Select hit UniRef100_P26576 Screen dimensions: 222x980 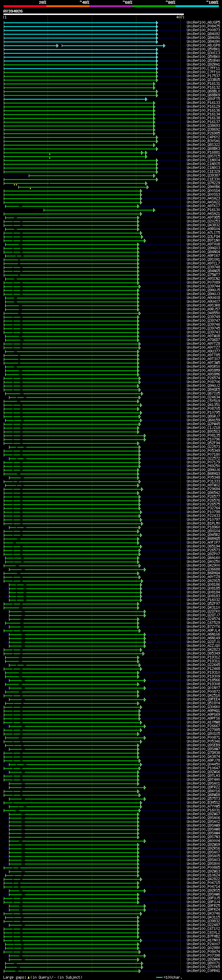point(203,500)
